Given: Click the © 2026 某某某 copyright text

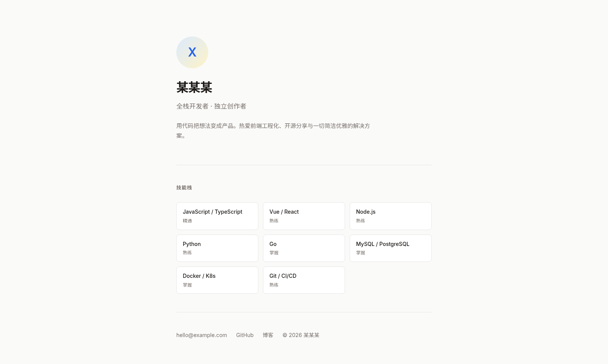Looking at the screenshot, I should pos(301,335).
